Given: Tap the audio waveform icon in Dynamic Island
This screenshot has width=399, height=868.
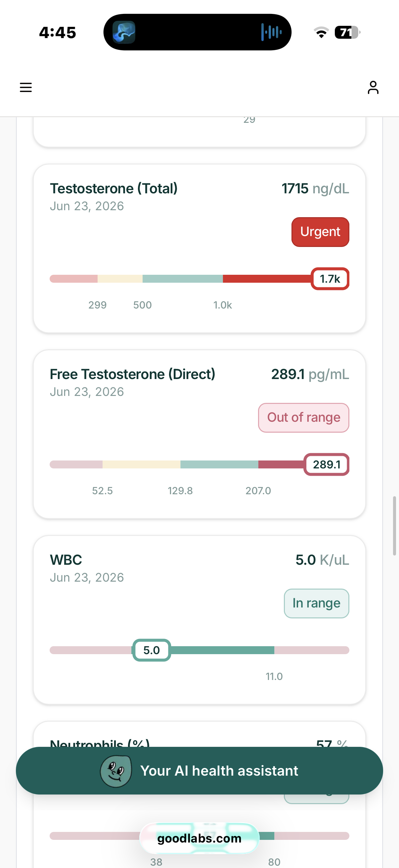Looking at the screenshot, I should pos(271,32).
